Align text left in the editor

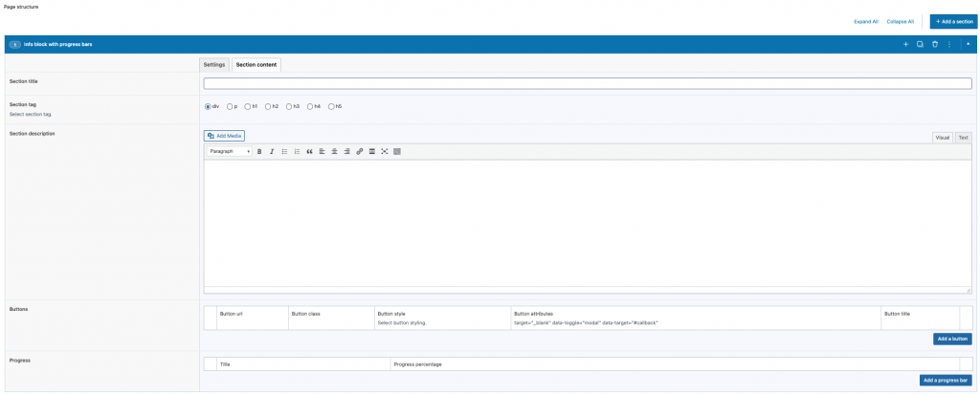(x=322, y=151)
